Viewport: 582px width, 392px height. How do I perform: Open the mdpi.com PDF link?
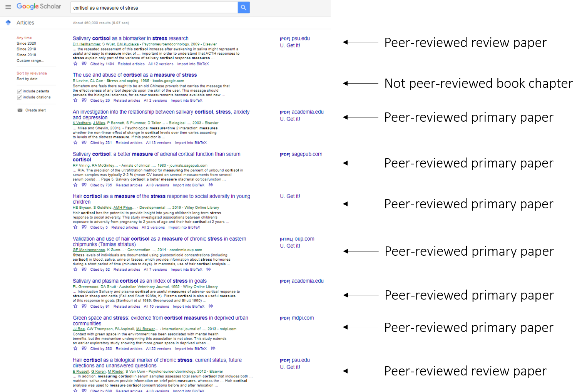[297, 318]
